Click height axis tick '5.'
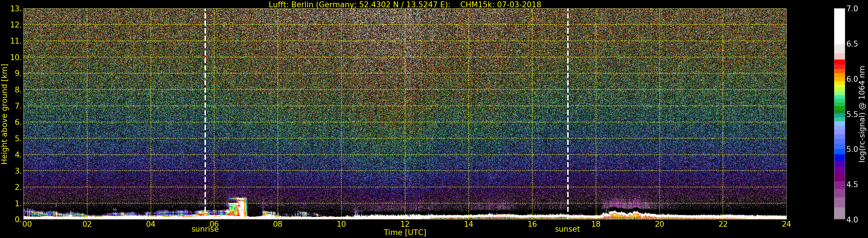 click(x=18, y=138)
